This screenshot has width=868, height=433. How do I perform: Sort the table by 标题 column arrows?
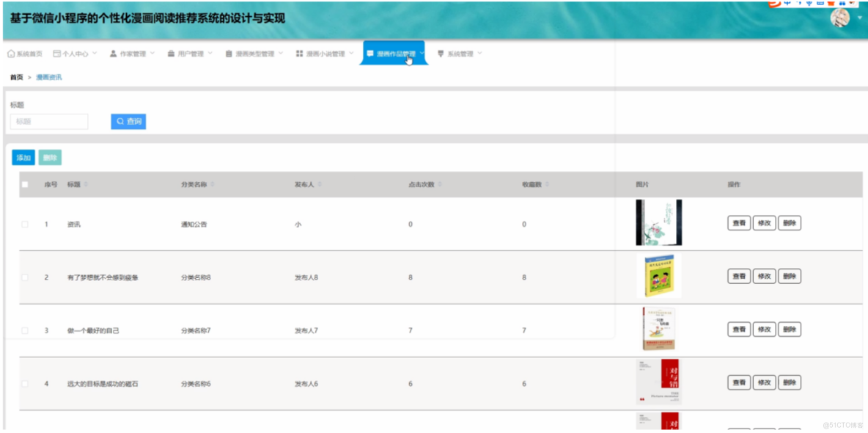point(86,185)
